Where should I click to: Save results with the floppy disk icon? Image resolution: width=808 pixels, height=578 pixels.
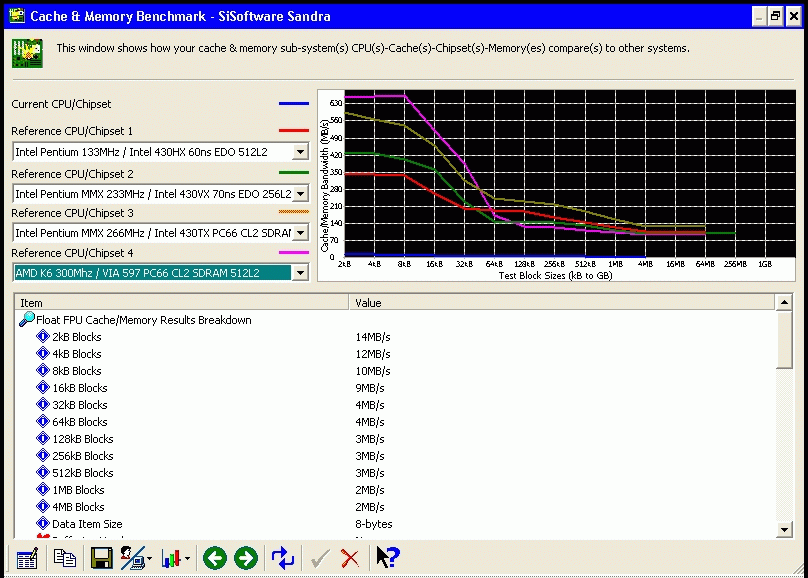[101, 558]
